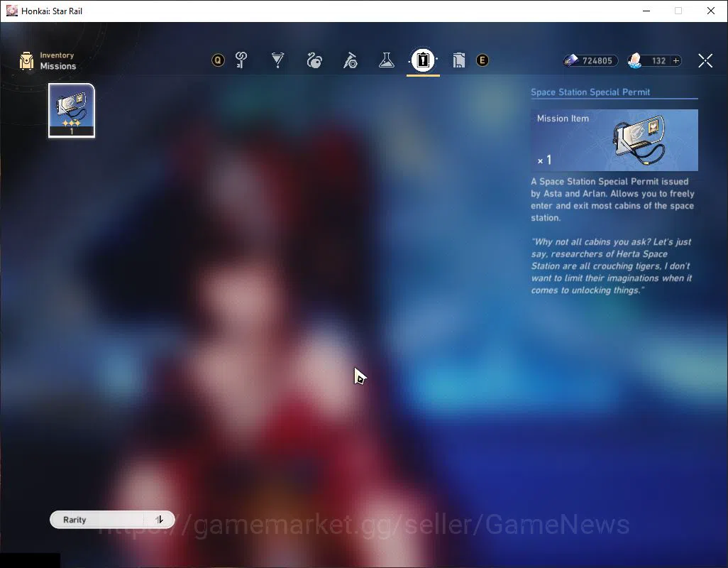Image resolution: width=728 pixels, height=568 pixels.
Task: Close the inventory with the X button
Action: (705, 60)
